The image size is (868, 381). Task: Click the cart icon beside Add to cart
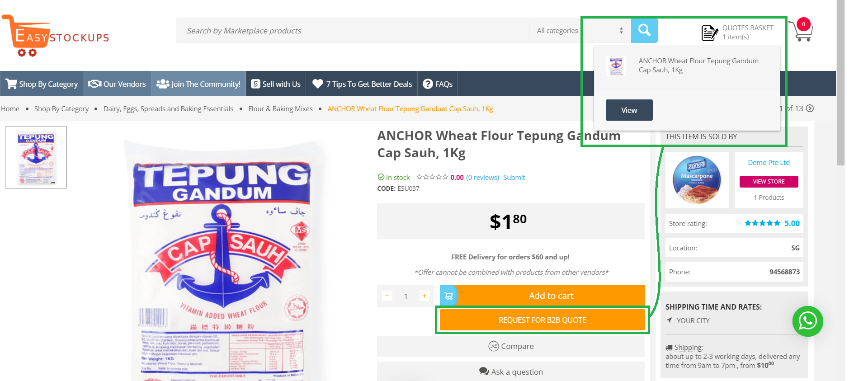coord(448,296)
